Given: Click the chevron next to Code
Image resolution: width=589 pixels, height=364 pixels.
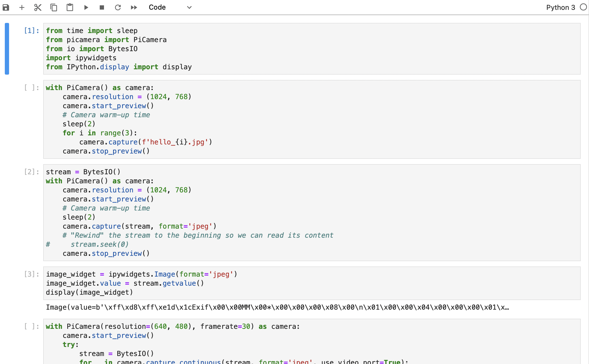Looking at the screenshot, I should point(189,7).
